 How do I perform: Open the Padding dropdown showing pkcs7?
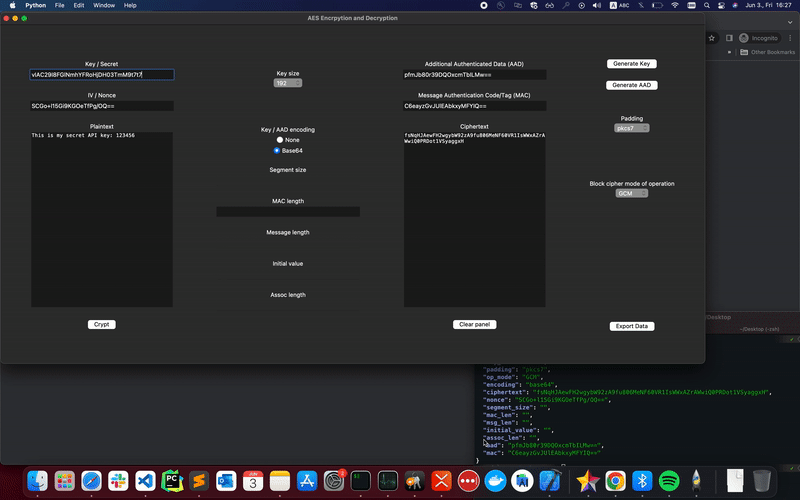coord(632,128)
